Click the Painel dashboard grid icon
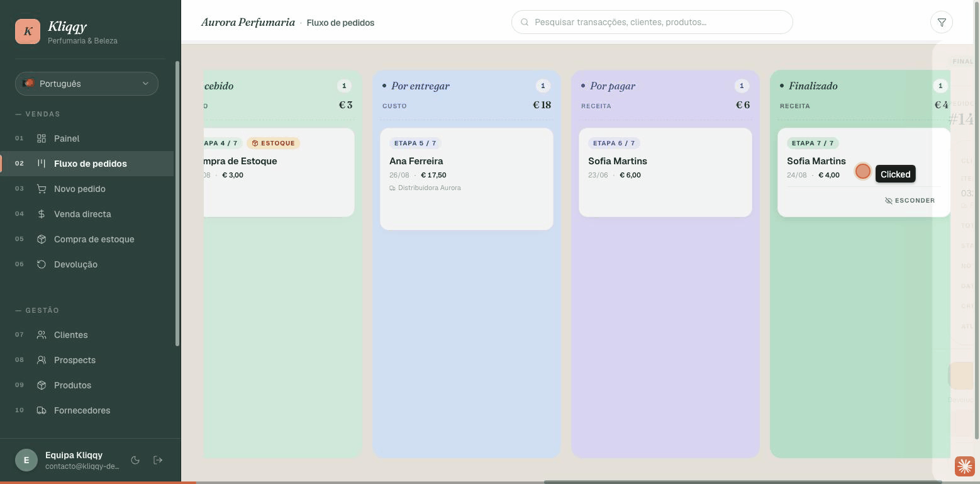The height and width of the screenshot is (484, 980). coord(42,138)
